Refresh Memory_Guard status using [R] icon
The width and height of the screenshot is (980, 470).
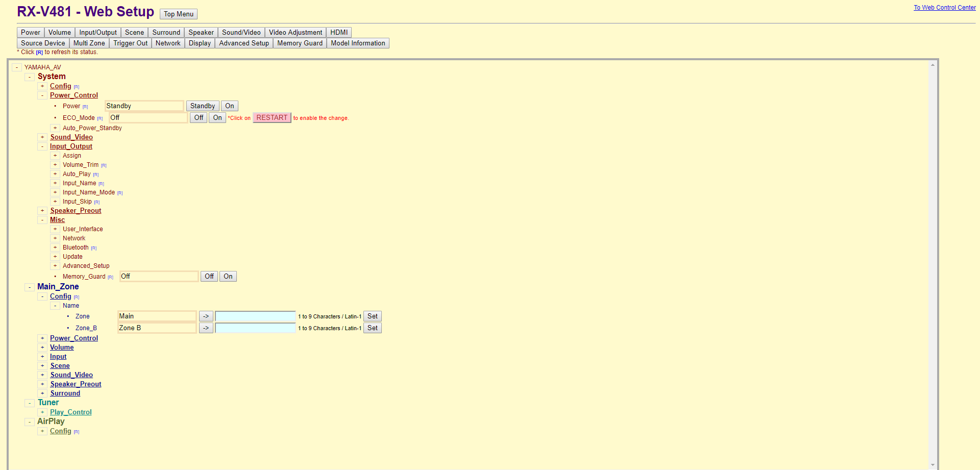(110, 277)
